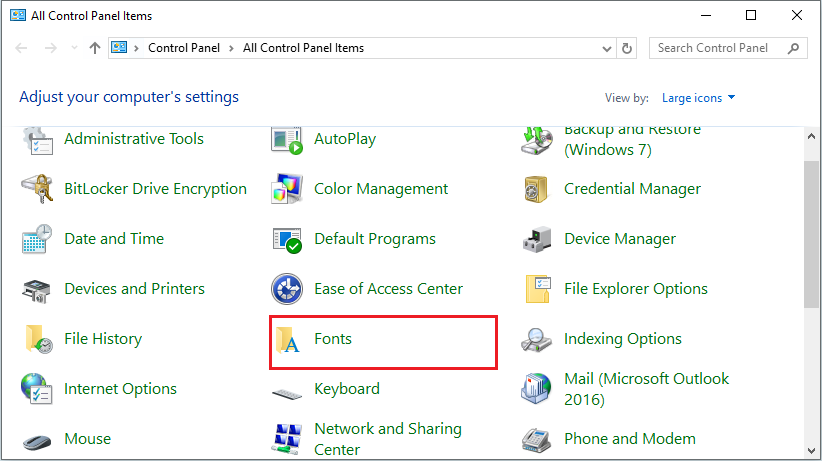Click the Default Programs link text

[x=375, y=239]
